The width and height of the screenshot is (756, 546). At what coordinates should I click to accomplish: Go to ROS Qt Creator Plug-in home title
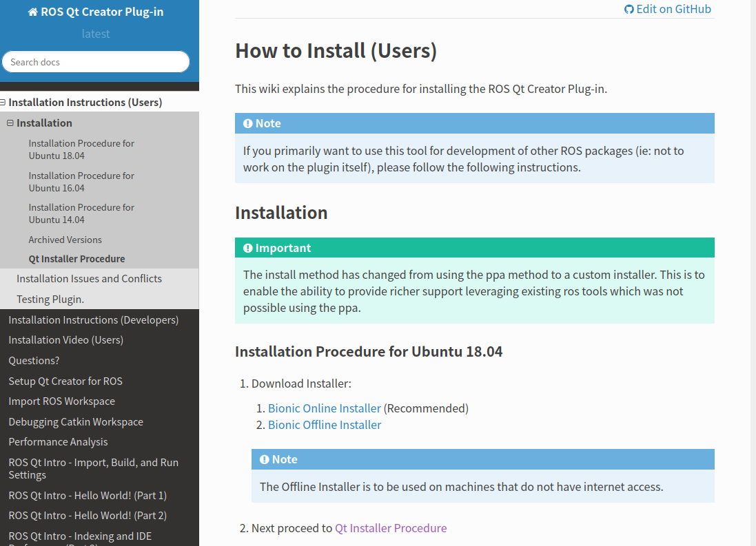(x=102, y=12)
